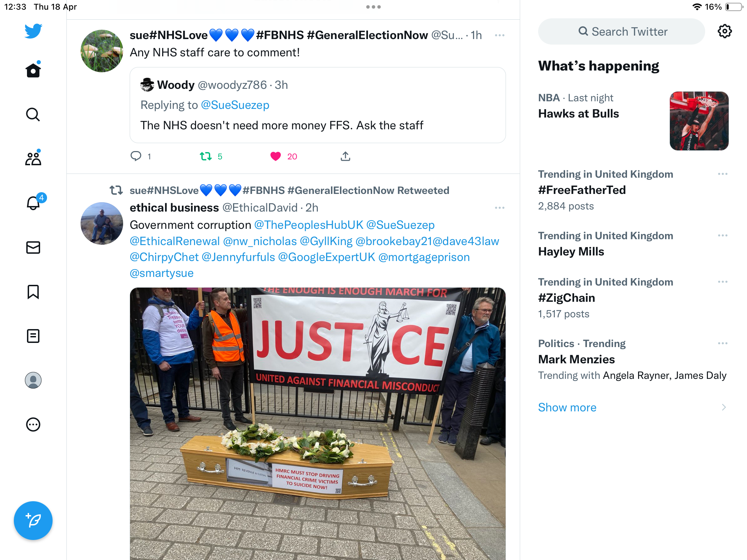The width and height of the screenshot is (747, 560).
Task: Click the Search Twitter field
Action: (621, 31)
